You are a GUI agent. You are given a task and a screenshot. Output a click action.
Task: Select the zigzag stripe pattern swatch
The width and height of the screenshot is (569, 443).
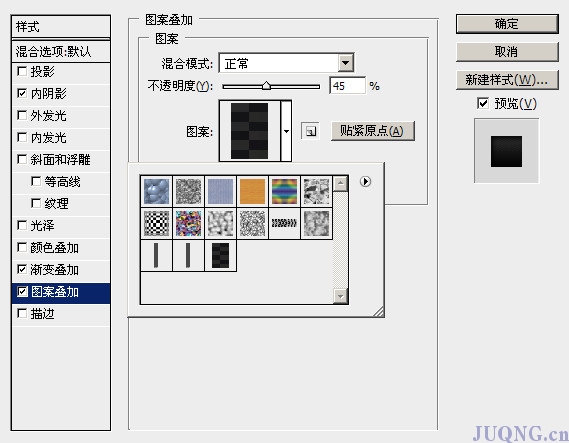(284, 223)
